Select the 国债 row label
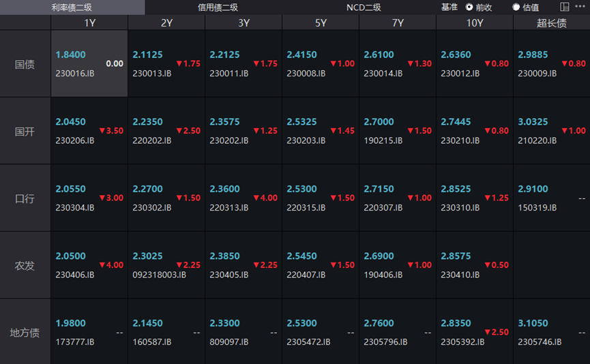 [25, 64]
